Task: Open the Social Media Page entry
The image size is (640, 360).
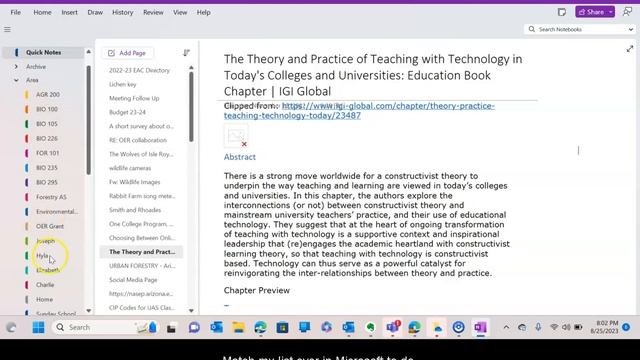Action: point(133,280)
